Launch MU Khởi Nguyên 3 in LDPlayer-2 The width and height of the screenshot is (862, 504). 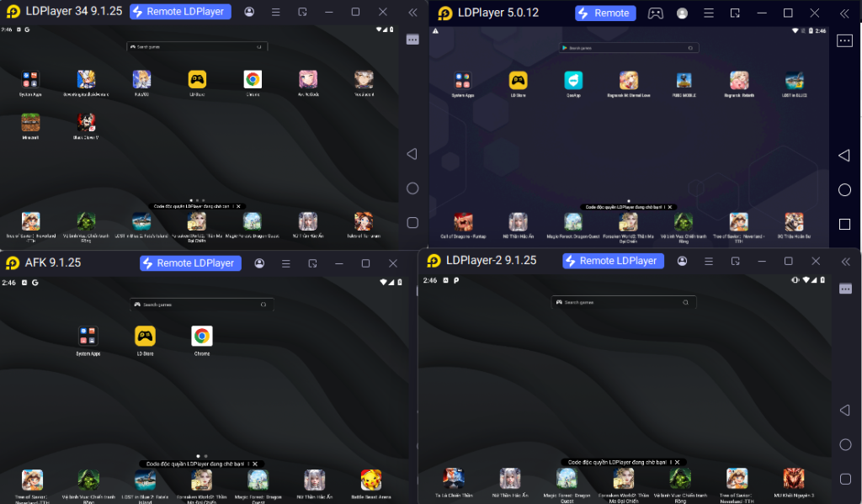point(793,479)
